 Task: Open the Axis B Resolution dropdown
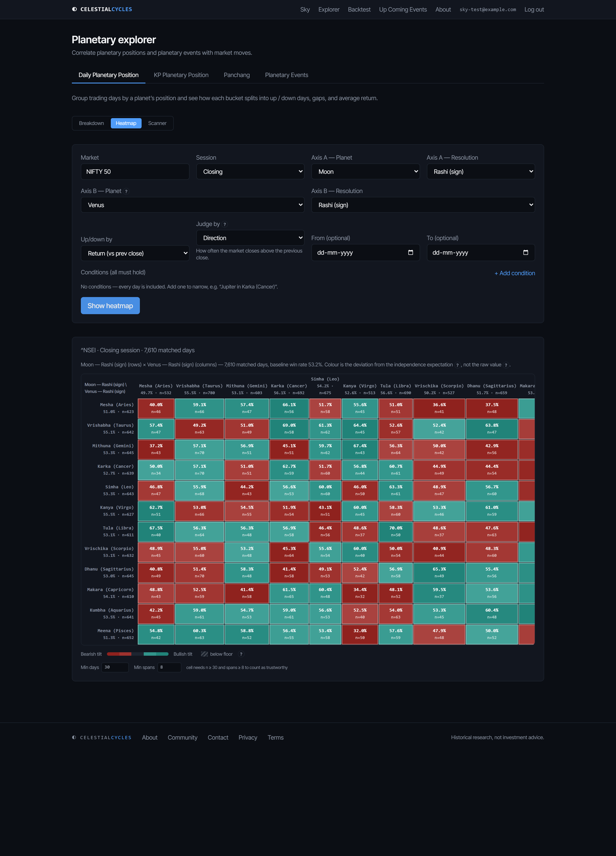click(x=423, y=205)
